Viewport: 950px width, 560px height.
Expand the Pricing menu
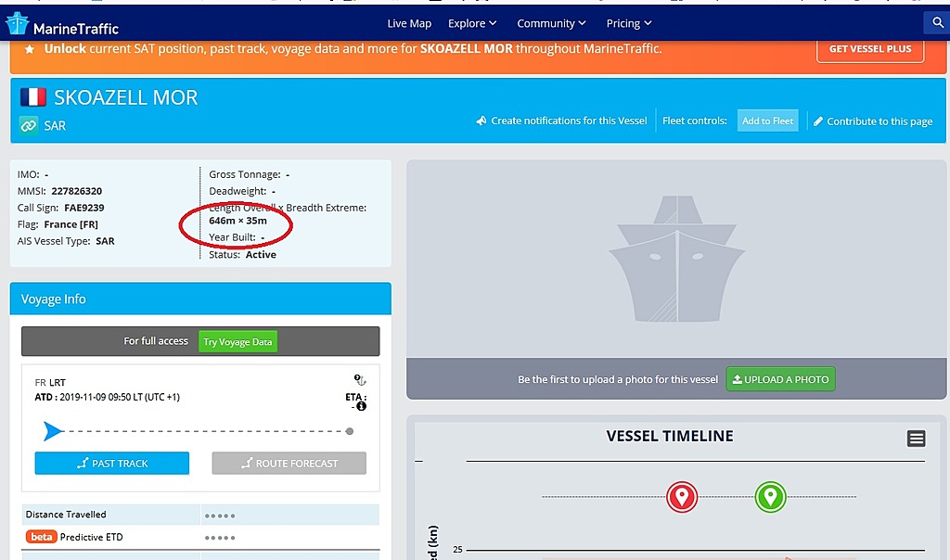(629, 23)
